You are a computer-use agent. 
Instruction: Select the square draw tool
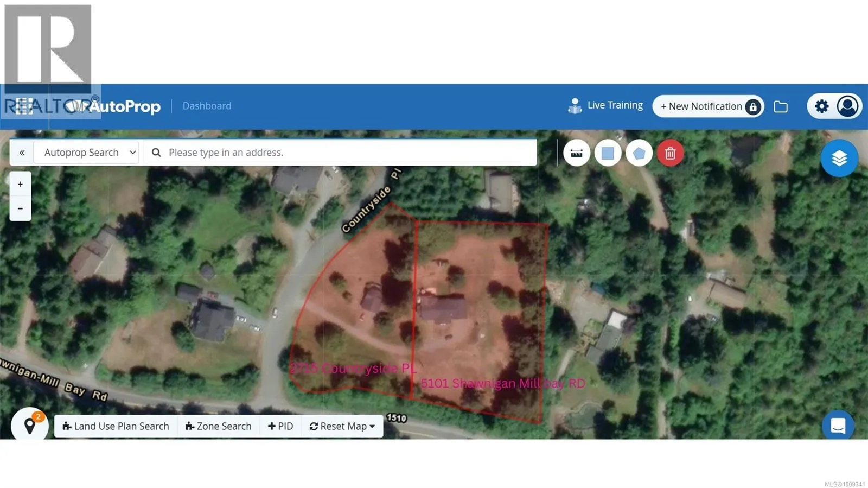(608, 153)
